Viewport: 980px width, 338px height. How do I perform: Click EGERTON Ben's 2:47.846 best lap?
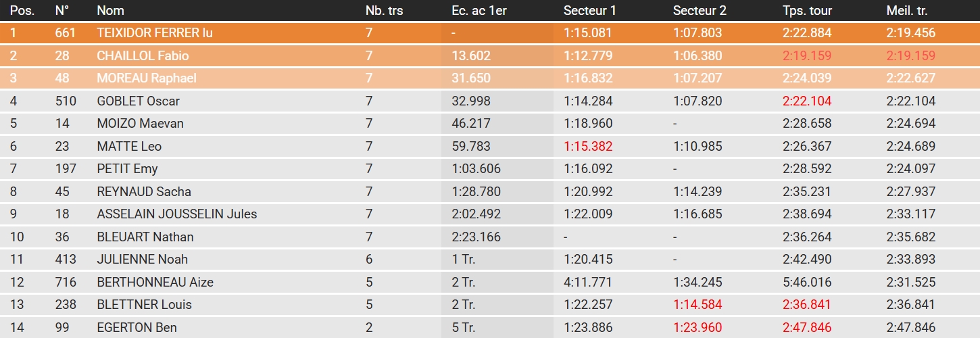tap(910, 328)
